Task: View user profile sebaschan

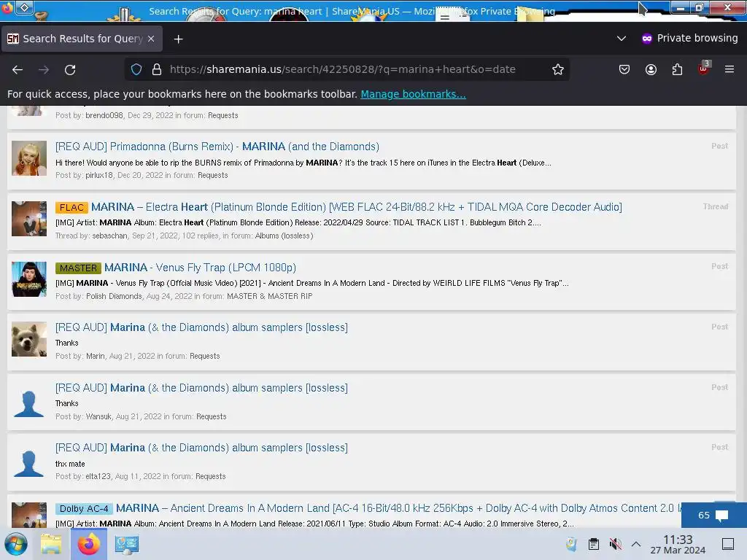Action: click(x=109, y=236)
